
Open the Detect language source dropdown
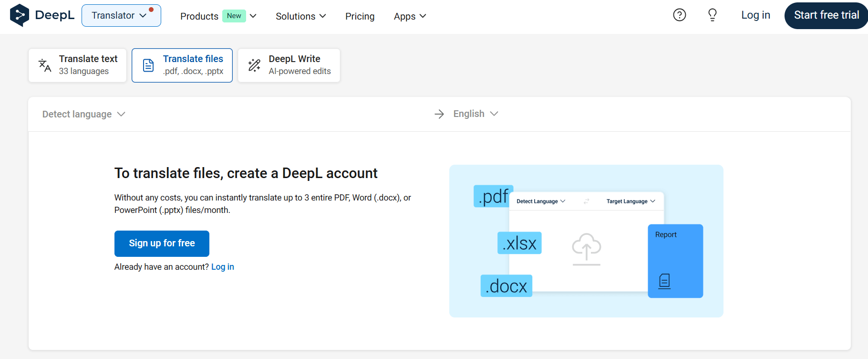(83, 114)
